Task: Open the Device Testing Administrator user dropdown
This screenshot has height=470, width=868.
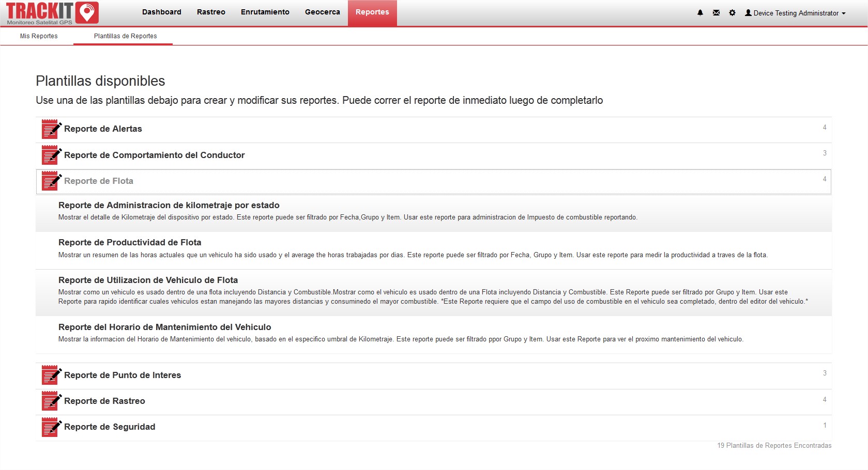Action: point(795,13)
